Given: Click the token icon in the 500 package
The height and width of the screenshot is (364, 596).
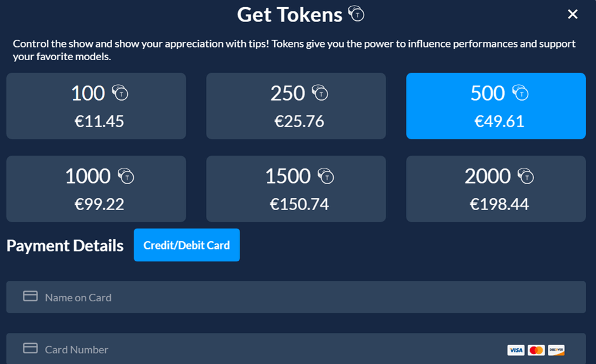Looking at the screenshot, I should (520, 94).
